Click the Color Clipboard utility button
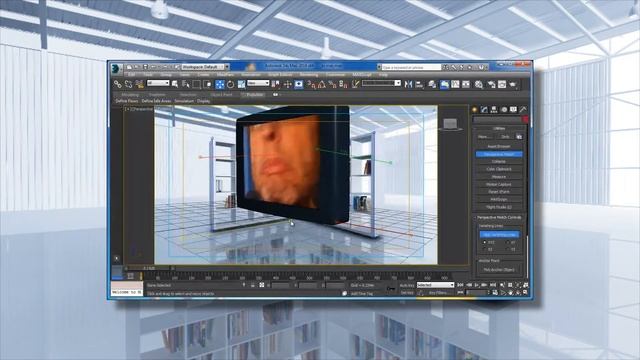The width and height of the screenshot is (640, 360). (x=499, y=169)
